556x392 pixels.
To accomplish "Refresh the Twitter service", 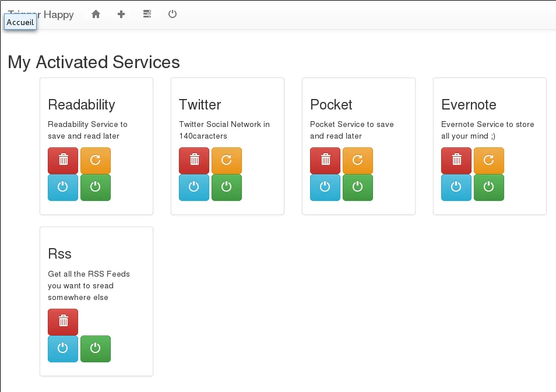I will [227, 160].
